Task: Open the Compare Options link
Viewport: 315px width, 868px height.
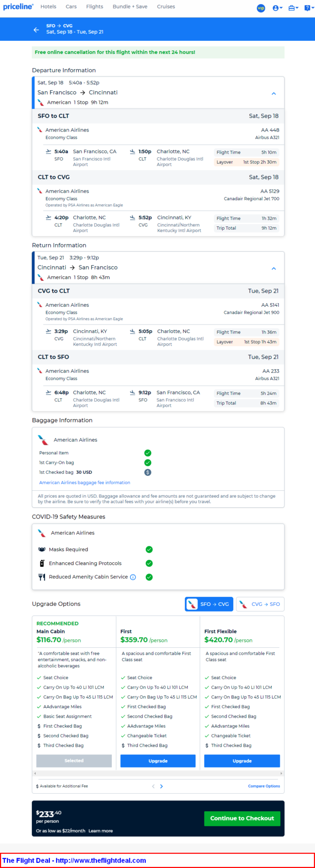Action: click(x=264, y=786)
